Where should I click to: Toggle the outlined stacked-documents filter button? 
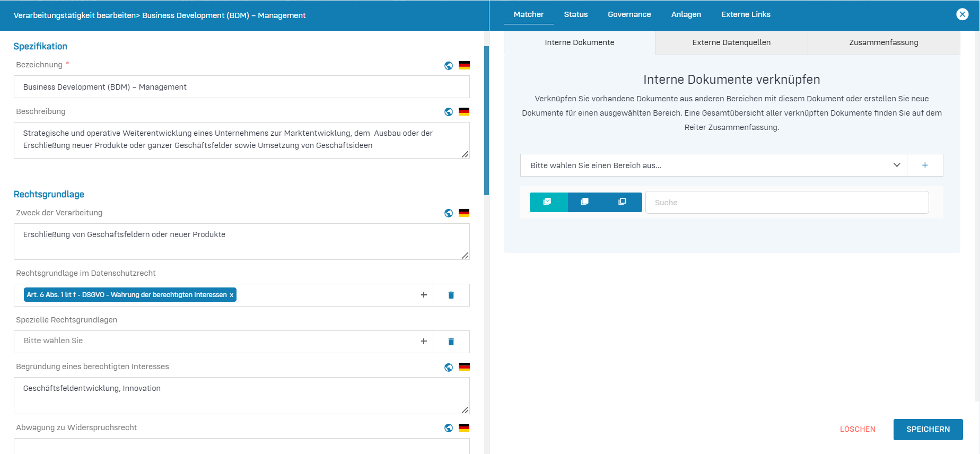pyautogui.click(x=623, y=202)
